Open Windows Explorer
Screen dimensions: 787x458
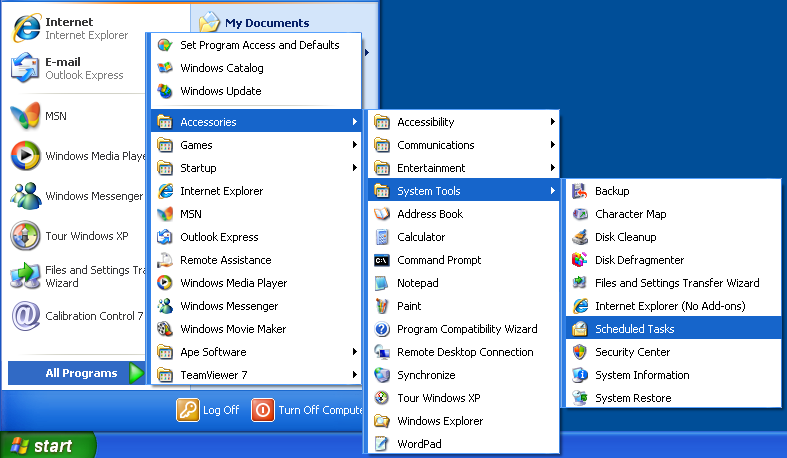463,421
